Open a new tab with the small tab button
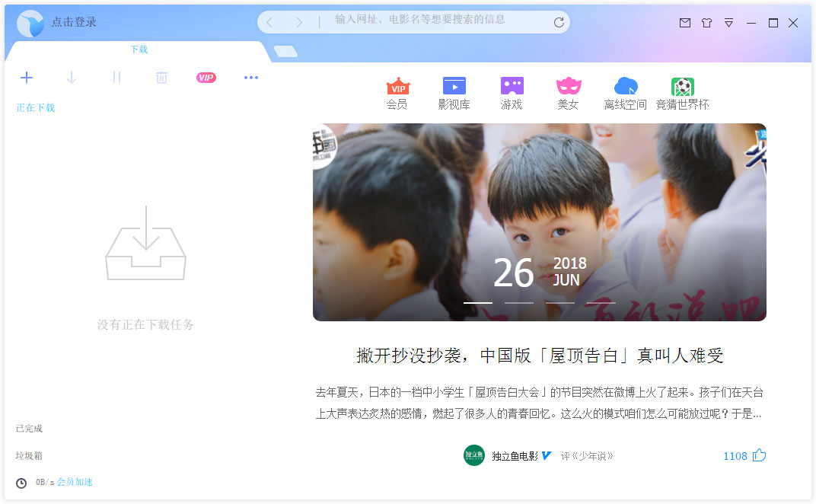The width and height of the screenshot is (816, 504). (285, 51)
